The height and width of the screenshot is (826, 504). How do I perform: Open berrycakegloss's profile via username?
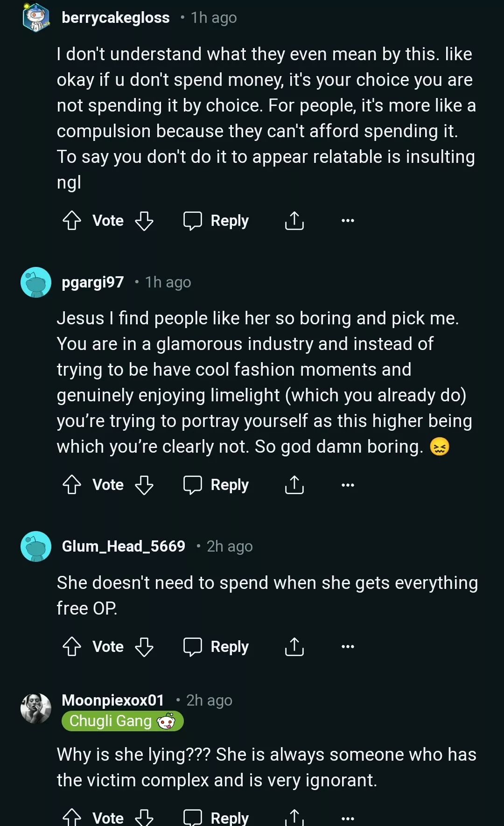click(x=116, y=18)
